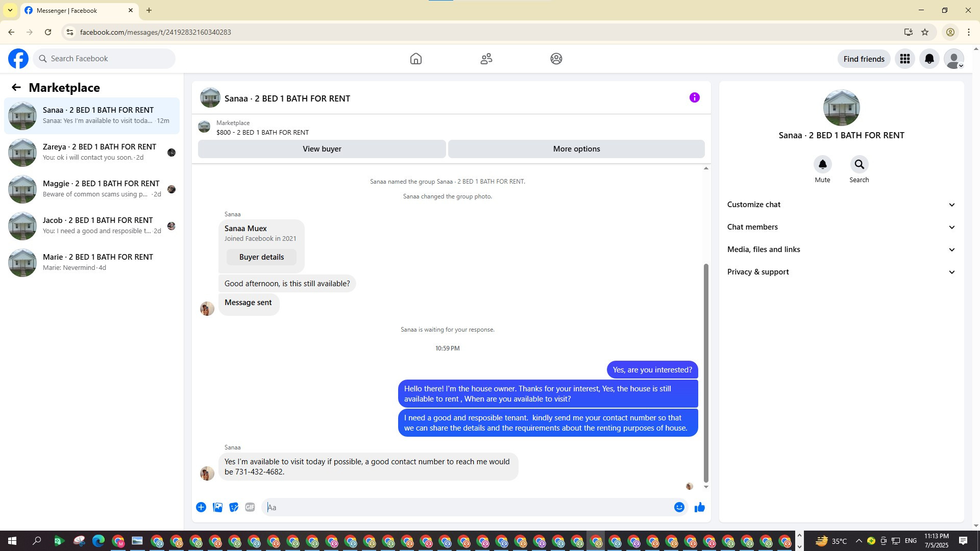Click the More options button
Screen dimensions: 980x551
tap(576, 149)
